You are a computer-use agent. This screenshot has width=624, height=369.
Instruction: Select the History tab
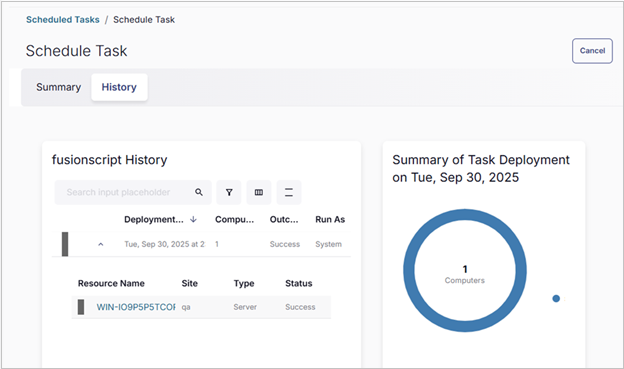click(119, 87)
